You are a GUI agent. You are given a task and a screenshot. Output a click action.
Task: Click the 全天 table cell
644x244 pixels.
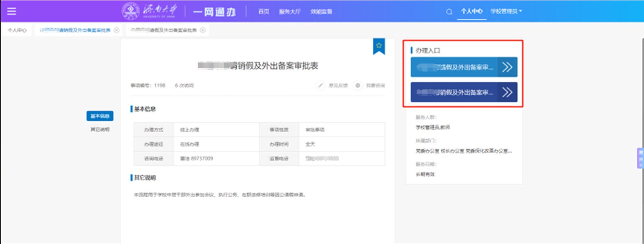coord(342,144)
